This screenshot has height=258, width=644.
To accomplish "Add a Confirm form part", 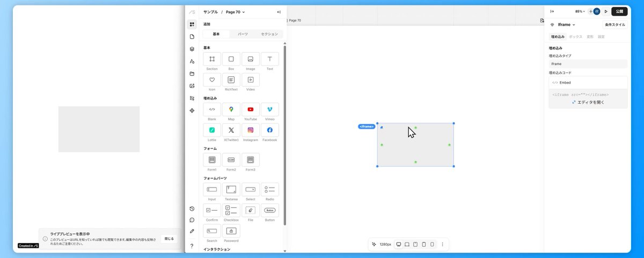I will pyautogui.click(x=212, y=210).
